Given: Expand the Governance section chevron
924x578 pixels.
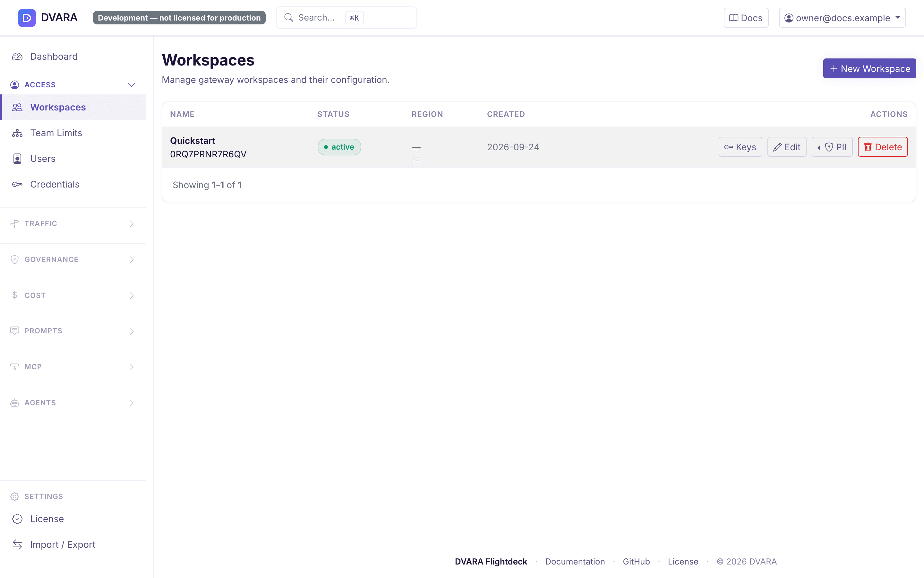Looking at the screenshot, I should click(x=131, y=259).
